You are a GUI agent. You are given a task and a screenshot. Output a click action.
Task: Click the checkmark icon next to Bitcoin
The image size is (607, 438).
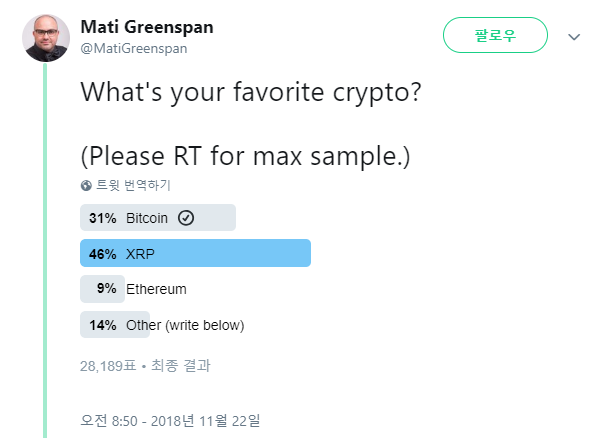tap(186, 218)
